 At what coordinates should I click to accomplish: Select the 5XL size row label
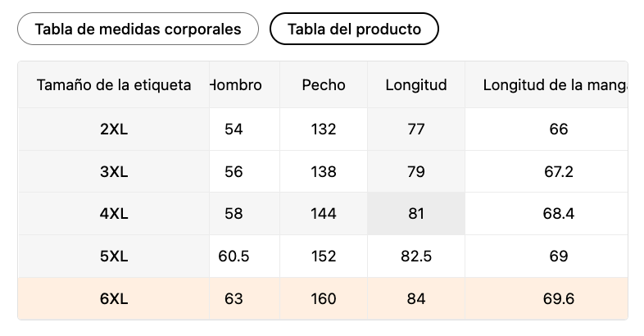pos(114,257)
